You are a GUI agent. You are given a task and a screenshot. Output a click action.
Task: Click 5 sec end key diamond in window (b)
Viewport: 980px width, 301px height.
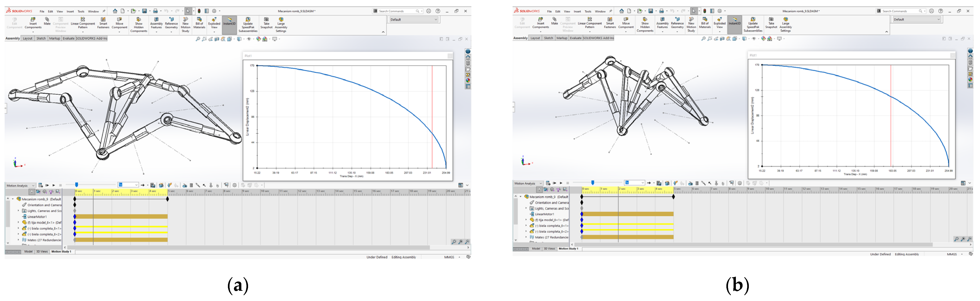[673, 197]
